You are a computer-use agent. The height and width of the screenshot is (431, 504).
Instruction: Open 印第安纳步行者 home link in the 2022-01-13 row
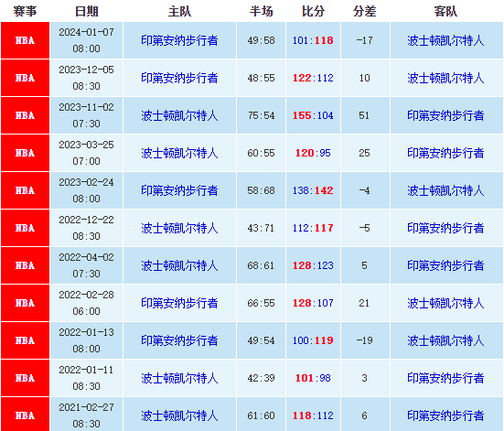tap(179, 340)
